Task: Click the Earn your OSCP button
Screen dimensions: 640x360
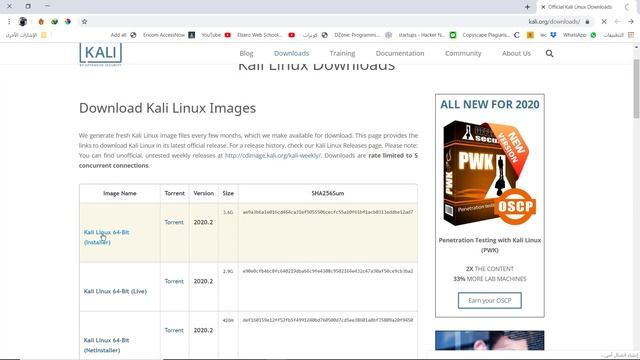Action: [x=489, y=300]
